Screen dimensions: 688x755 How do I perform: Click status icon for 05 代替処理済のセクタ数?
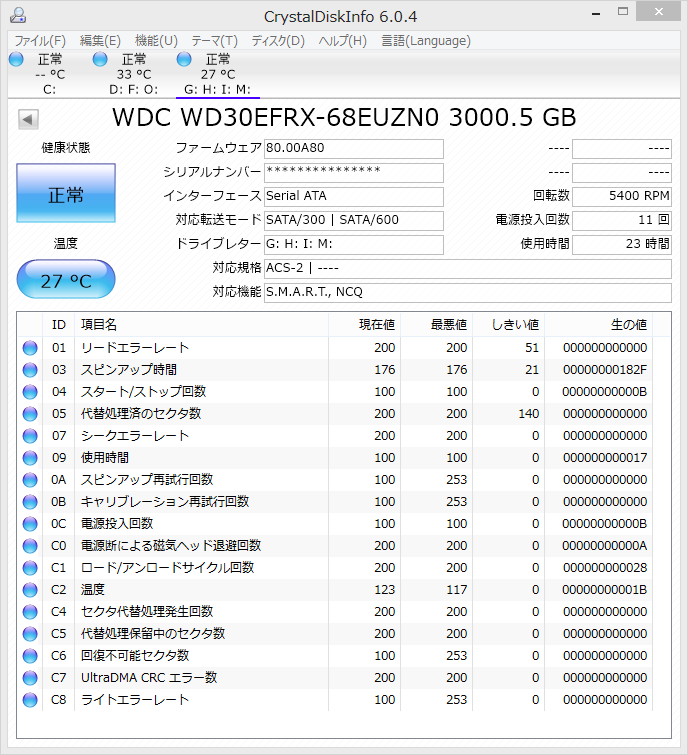[x=30, y=414]
